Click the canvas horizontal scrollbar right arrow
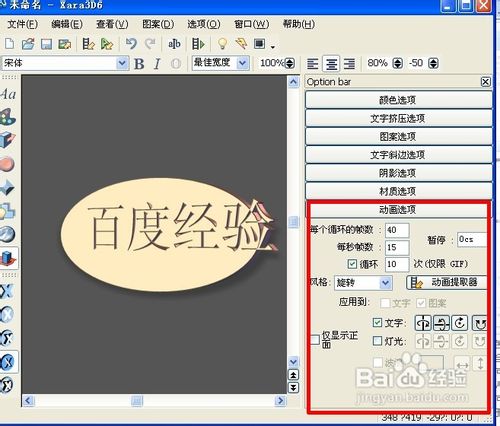The image size is (500, 426). (280, 400)
